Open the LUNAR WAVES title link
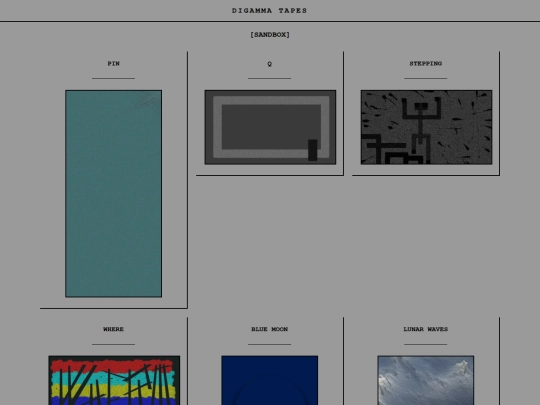 click(x=426, y=329)
